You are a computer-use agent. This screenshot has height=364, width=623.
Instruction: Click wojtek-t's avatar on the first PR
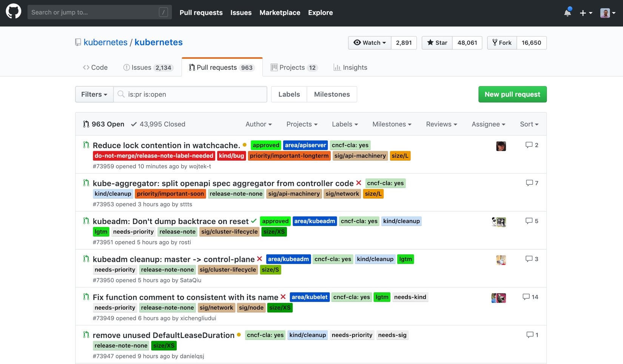tap(501, 146)
